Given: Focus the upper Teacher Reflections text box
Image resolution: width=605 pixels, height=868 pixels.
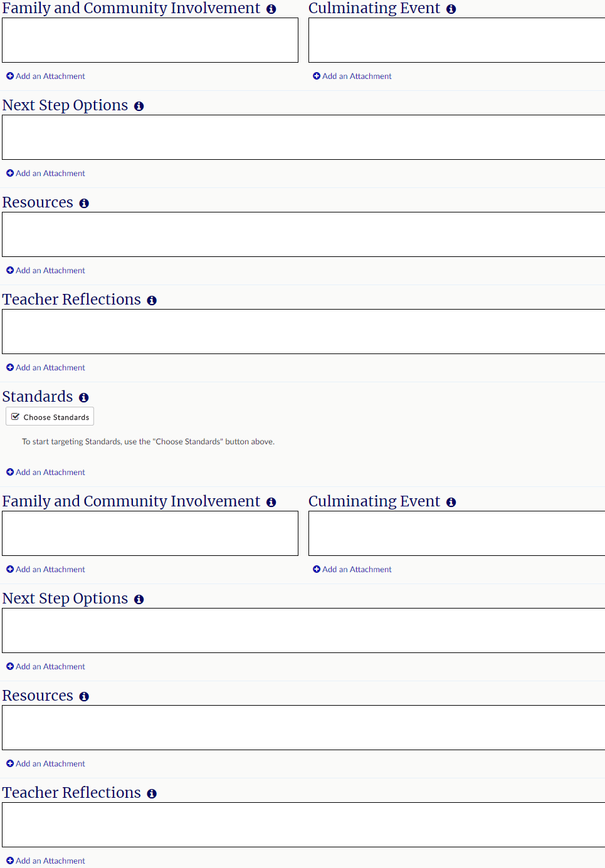Looking at the screenshot, I should pyautogui.click(x=303, y=332).
